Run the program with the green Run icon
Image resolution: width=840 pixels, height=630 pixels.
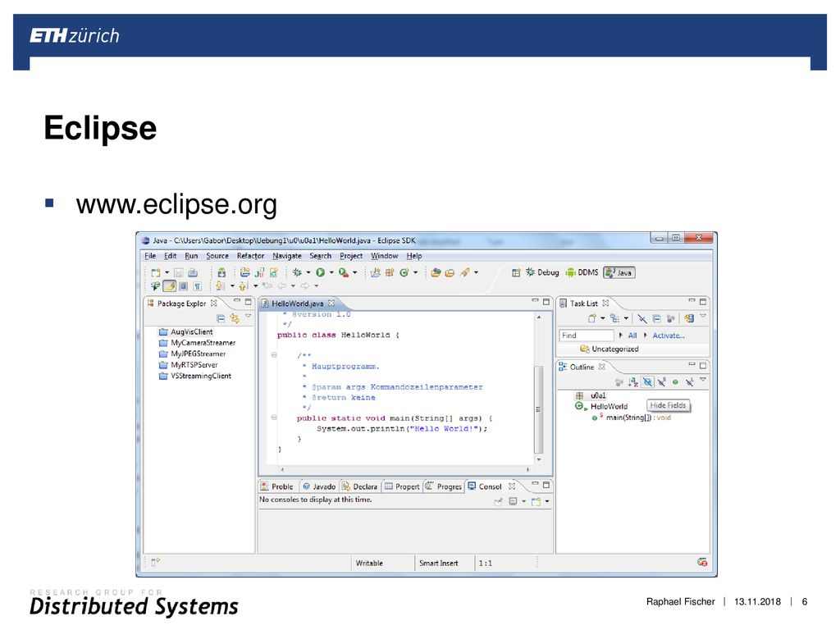coord(321,272)
